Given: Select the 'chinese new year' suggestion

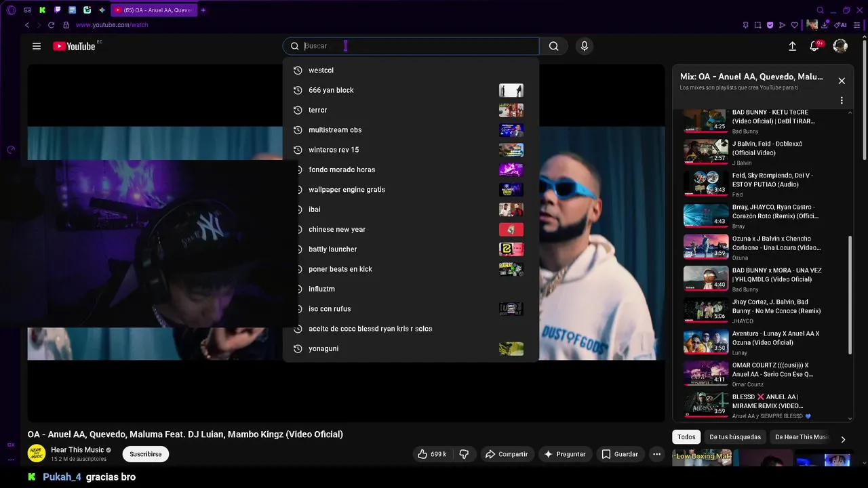Looking at the screenshot, I should 411,229.
